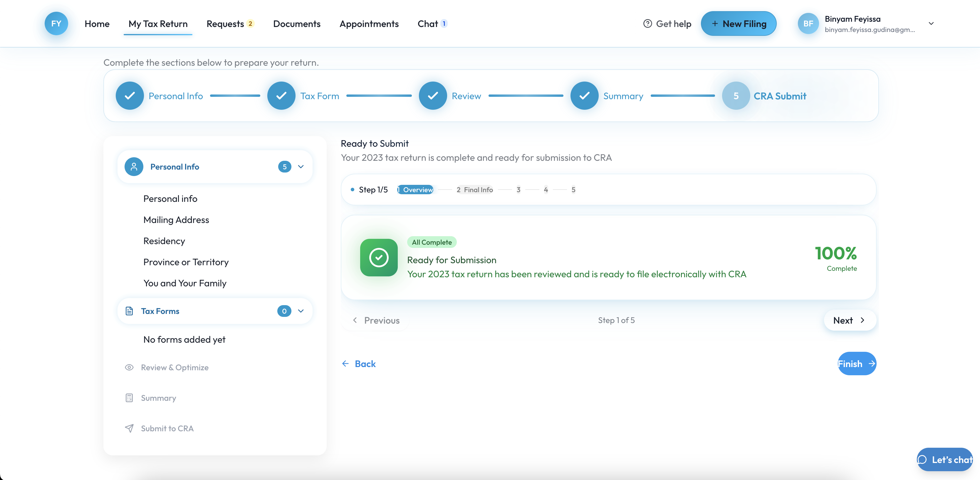Image resolution: width=980 pixels, height=480 pixels.
Task: Click the FY logo icon
Action: tap(56, 23)
